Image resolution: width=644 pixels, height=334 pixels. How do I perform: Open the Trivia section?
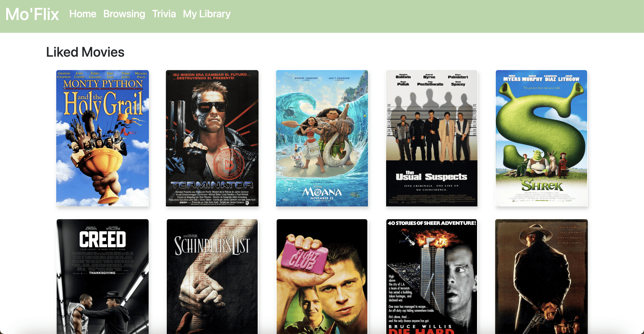164,14
